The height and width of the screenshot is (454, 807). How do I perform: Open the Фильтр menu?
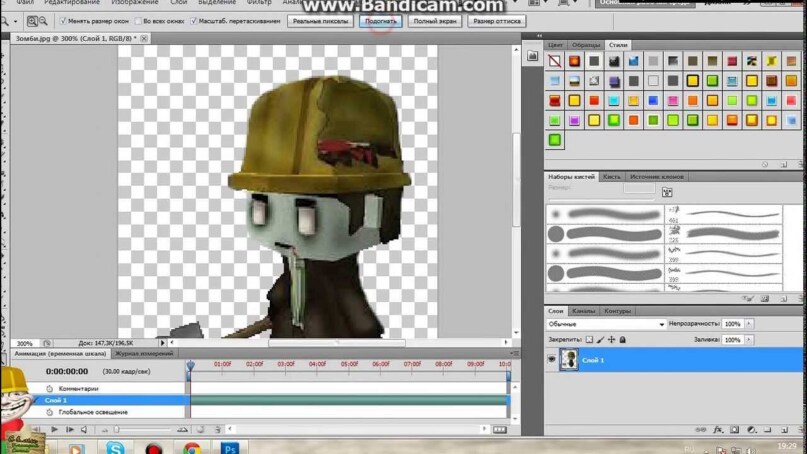[259, 3]
